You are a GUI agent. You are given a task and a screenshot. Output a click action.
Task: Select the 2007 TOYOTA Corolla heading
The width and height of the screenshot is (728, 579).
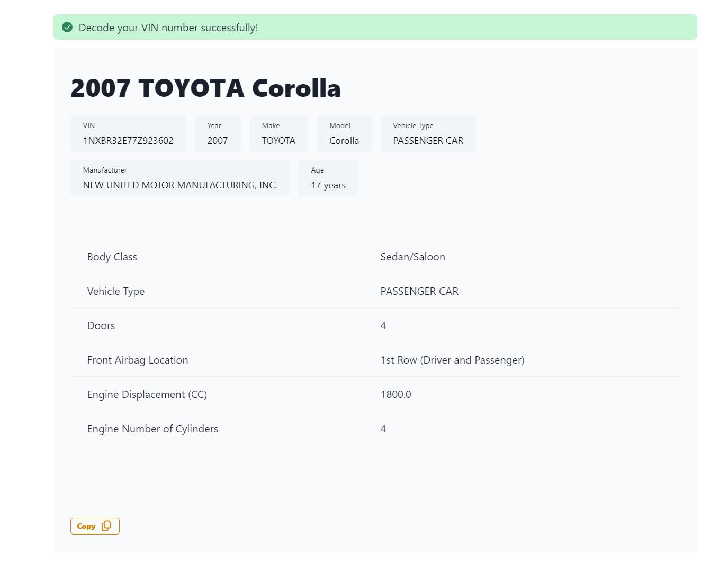pos(205,88)
